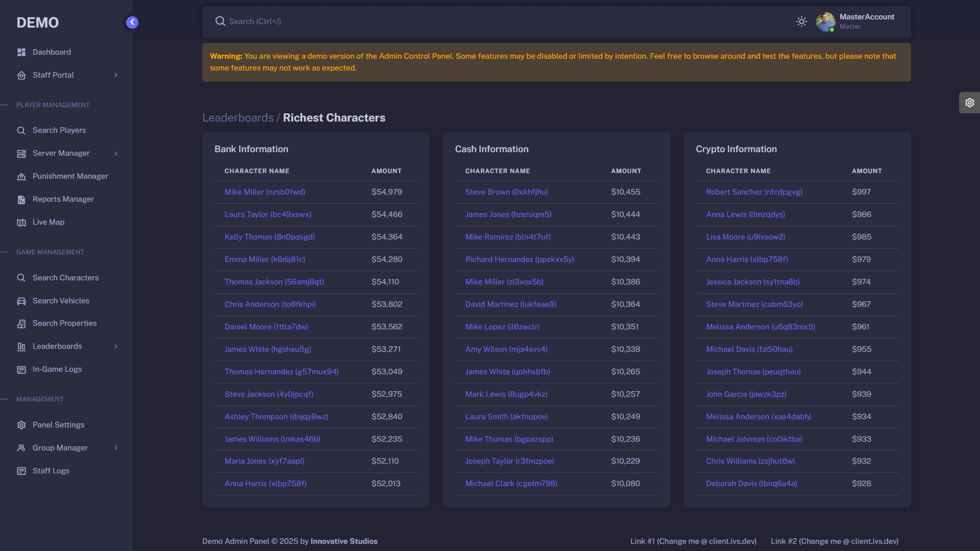Open the MasterAccount profile avatar
The width and height of the screenshot is (980, 551).
click(825, 21)
